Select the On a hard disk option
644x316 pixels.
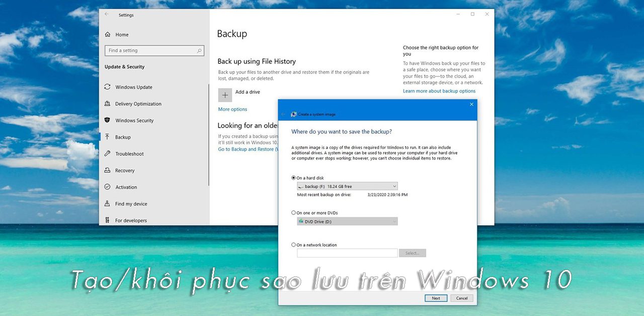293,178
